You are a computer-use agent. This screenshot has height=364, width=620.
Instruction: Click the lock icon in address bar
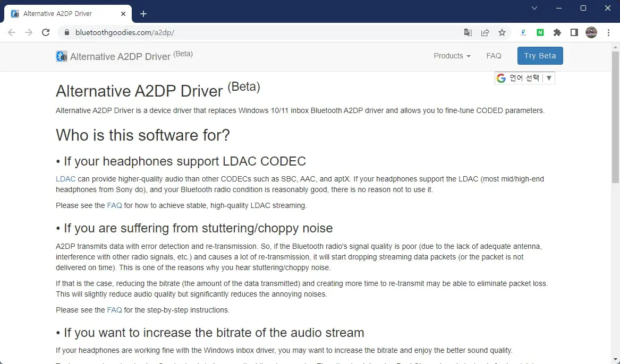(x=66, y=32)
